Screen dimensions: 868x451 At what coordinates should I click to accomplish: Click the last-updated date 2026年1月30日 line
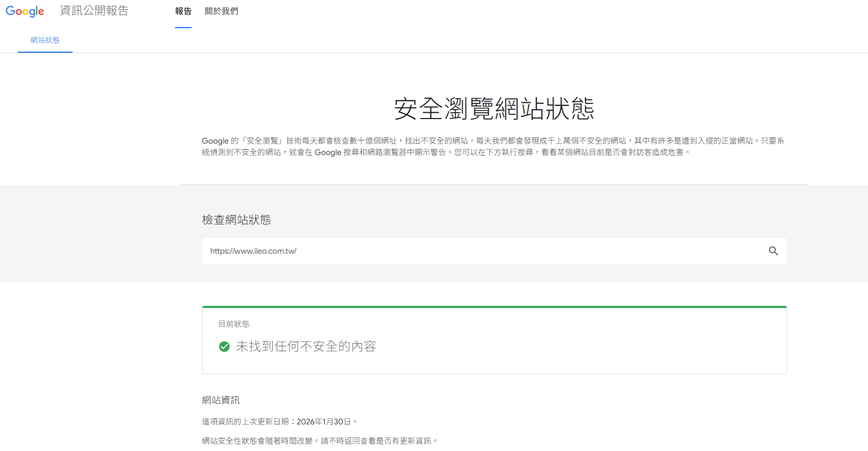[x=280, y=422]
